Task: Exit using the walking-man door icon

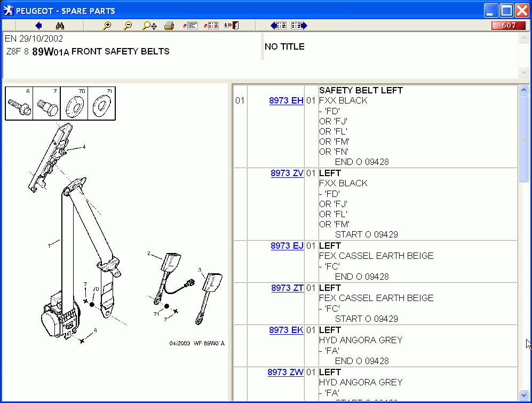Action: tap(232, 26)
